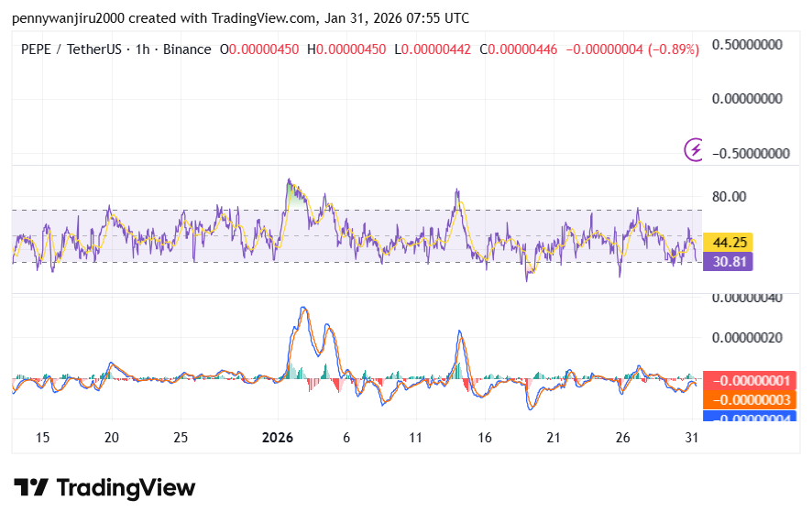This screenshot has width=812, height=522.
Task: Click the 80.00 RSI scale label
Action: (730, 196)
